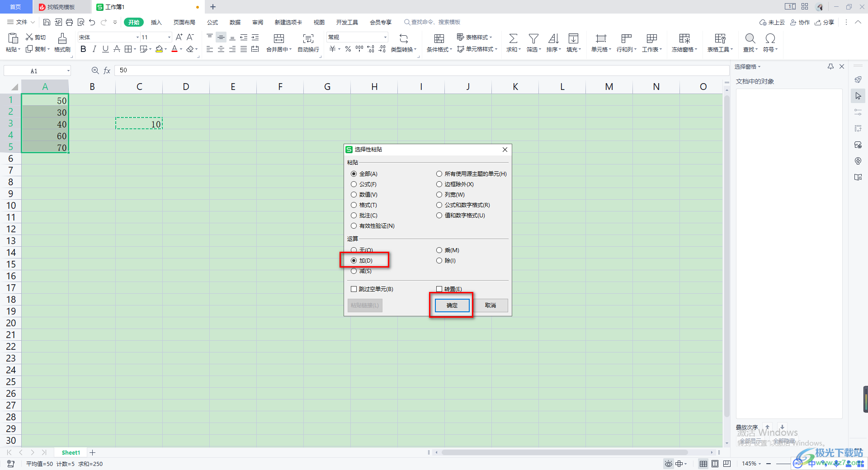
Task: Switch to the 公式 ribbon tab
Action: point(212,22)
